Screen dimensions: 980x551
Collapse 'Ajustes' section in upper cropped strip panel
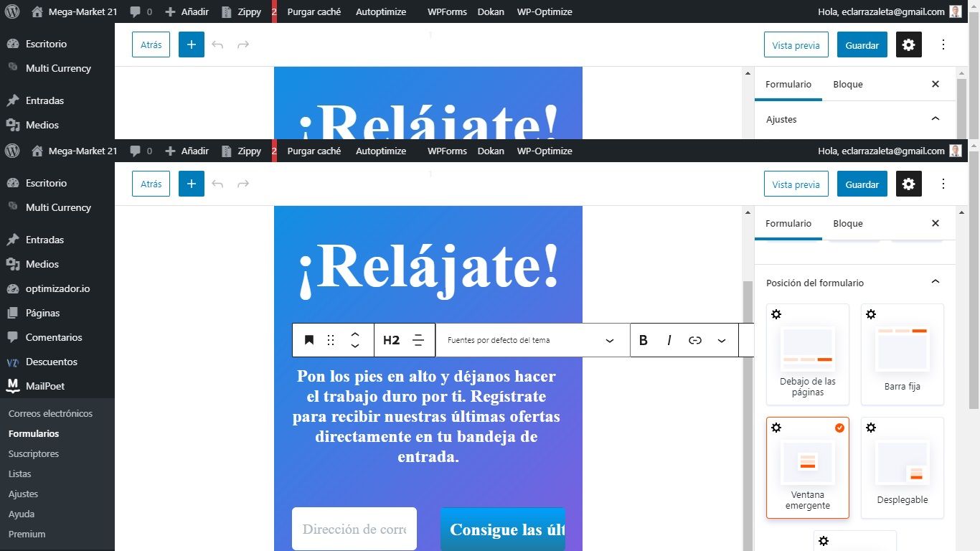pyautogui.click(x=935, y=119)
